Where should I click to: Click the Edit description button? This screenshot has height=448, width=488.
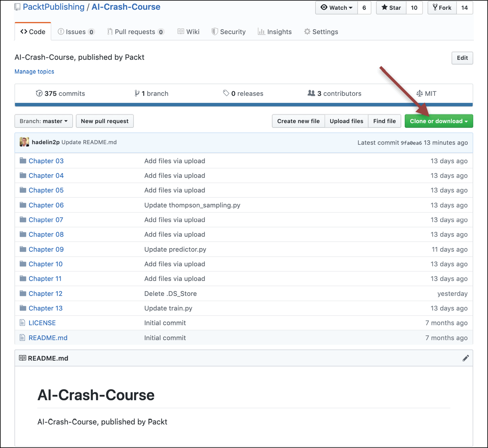[462, 58]
